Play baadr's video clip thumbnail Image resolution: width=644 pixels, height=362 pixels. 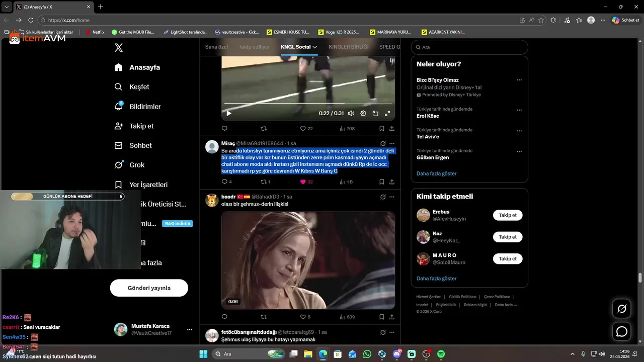click(x=308, y=260)
